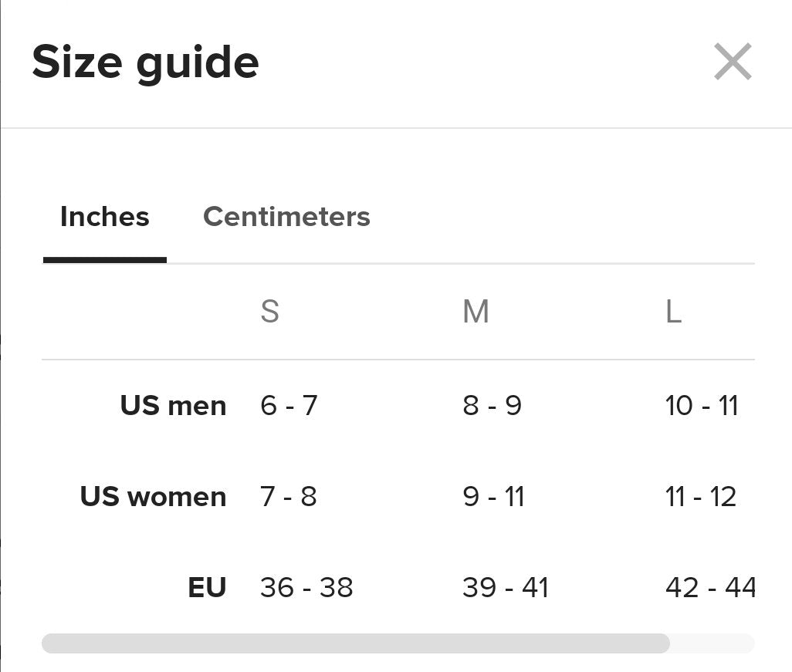Click the L size column header

point(673,312)
